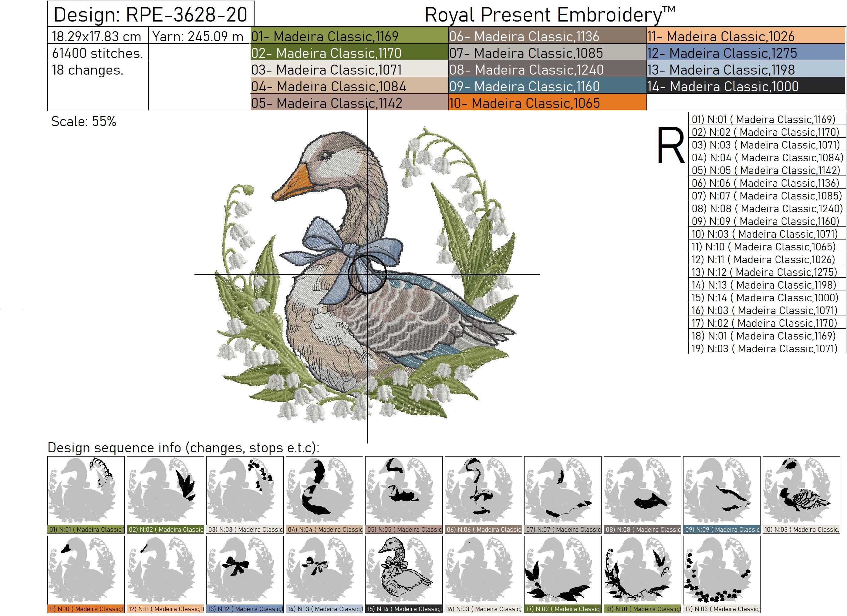Image resolution: width=847 pixels, height=616 pixels.
Task: Click the 07- Madeira Classic,1085 grey swatch
Action: click(548, 52)
